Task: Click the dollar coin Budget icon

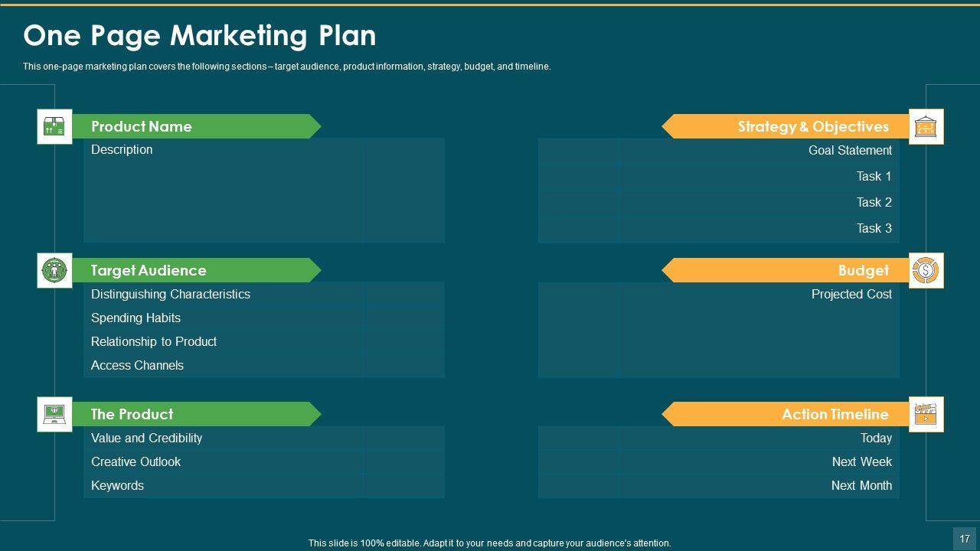Action: click(926, 270)
